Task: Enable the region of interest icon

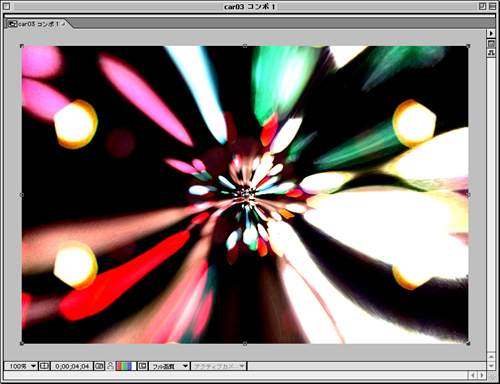Action: click(x=143, y=366)
